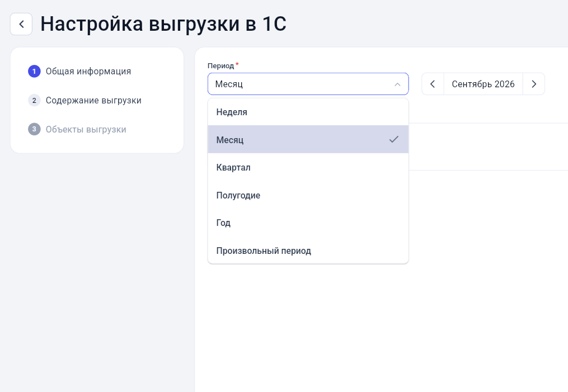Open step 2 Содержание выгрузки
568x392 pixels.
85,100
